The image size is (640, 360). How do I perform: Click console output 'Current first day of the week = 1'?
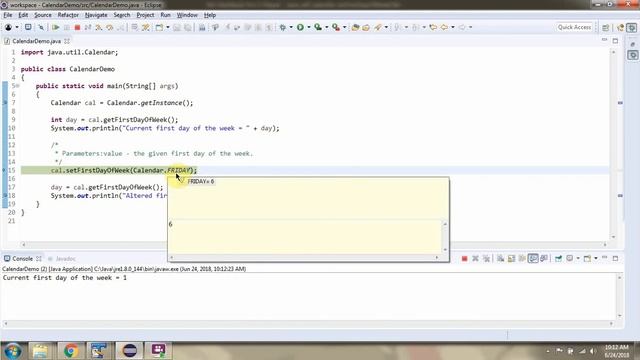(64, 278)
